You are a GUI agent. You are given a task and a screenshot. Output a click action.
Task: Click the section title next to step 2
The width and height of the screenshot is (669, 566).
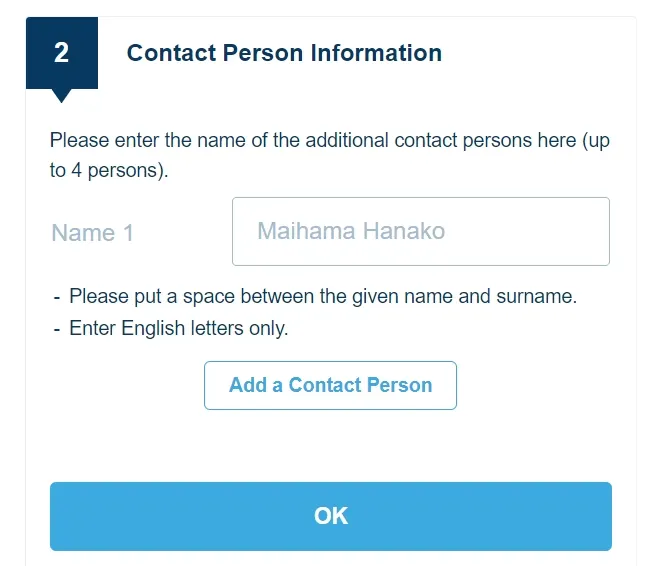point(284,53)
